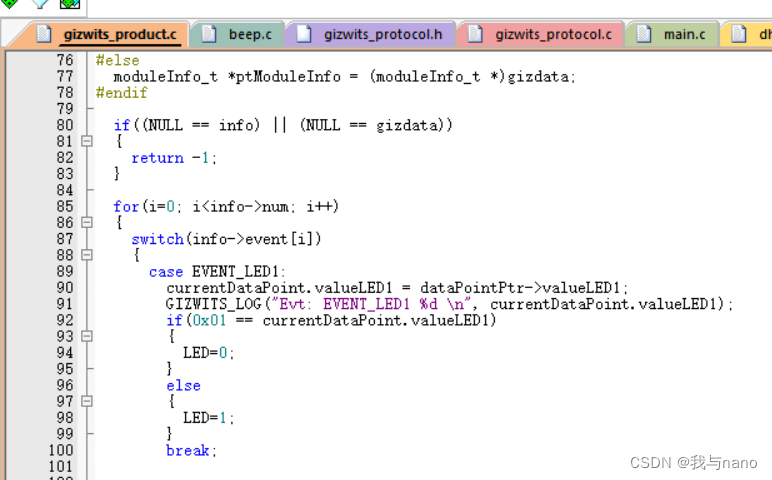Click 'if((NULL == info)' condition line

coord(283,125)
